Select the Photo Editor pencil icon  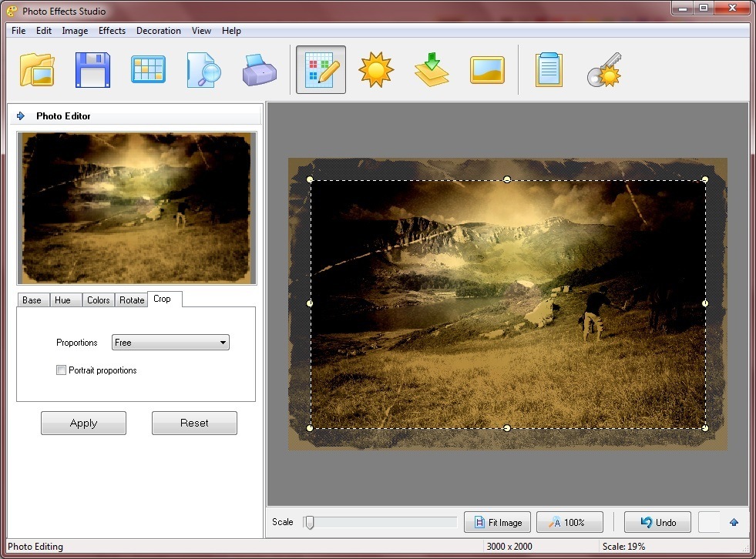coord(321,69)
